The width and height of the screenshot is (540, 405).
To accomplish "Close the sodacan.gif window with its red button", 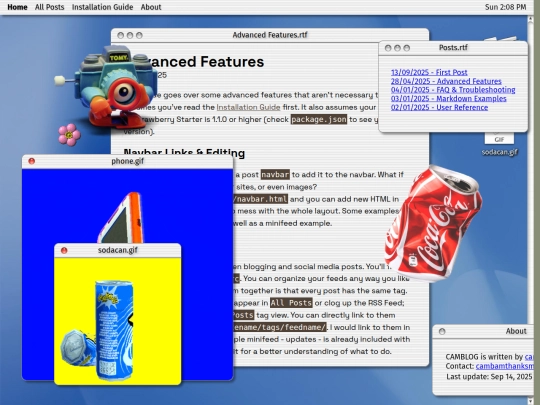I will coord(64,250).
